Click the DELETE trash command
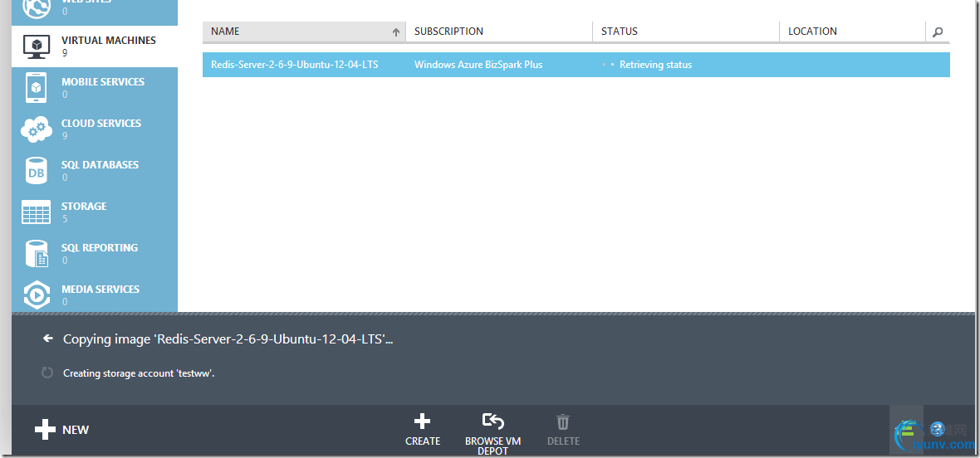The height and width of the screenshot is (458, 980). click(563, 430)
